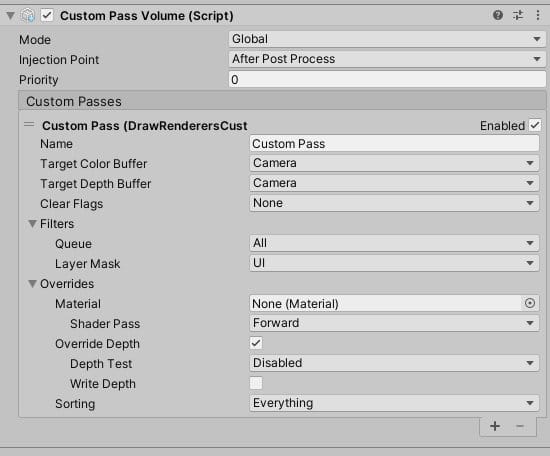
Task: Uncheck the Override Depth checkbox
Action: [256, 343]
